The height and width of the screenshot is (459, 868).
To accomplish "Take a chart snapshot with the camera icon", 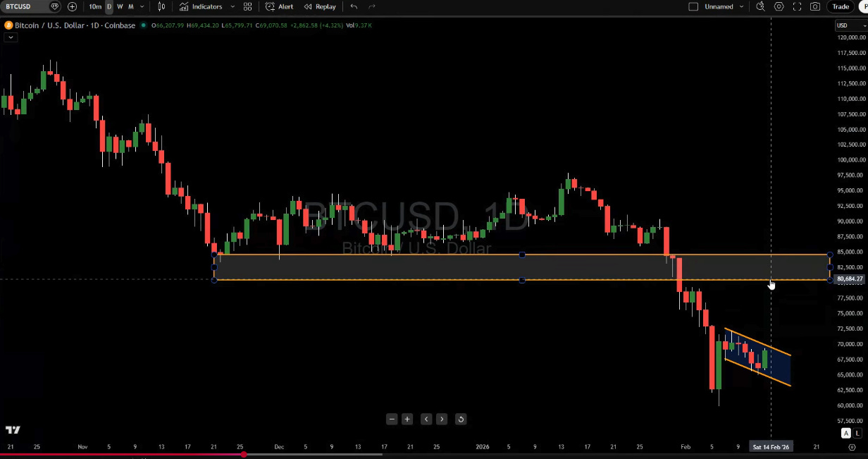I will click(815, 6).
